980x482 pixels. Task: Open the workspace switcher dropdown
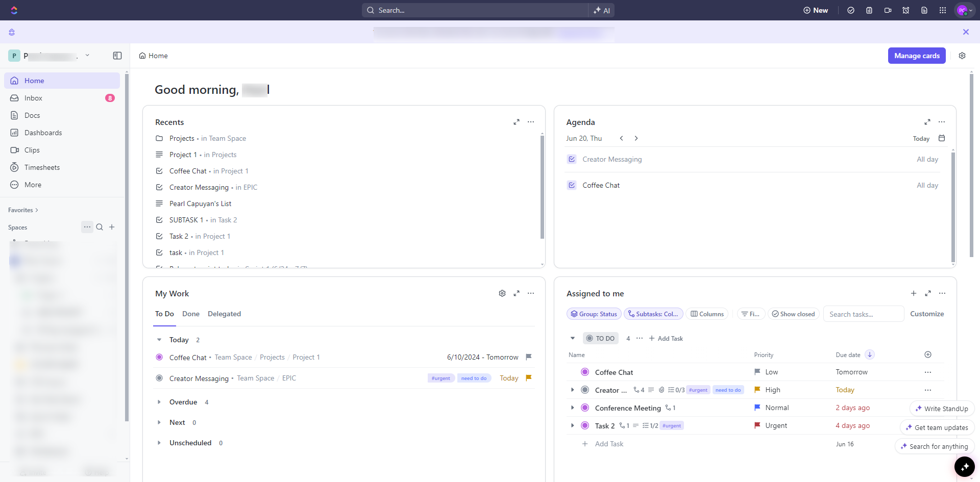87,55
